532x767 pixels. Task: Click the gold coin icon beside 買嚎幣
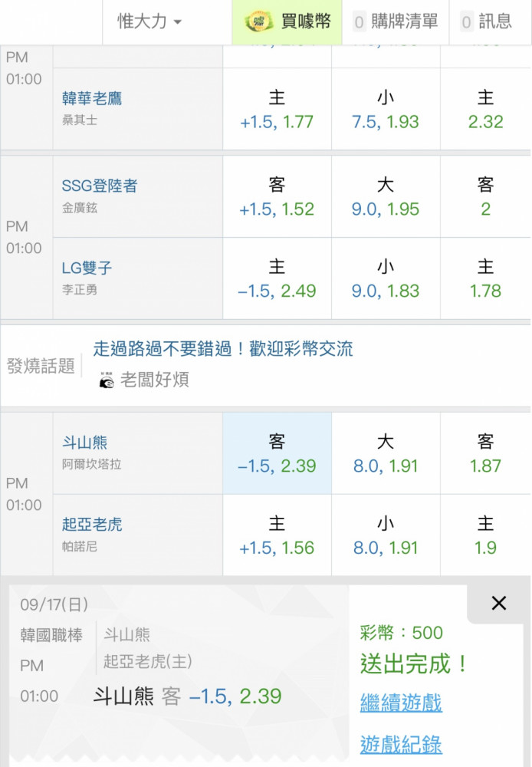coord(258,21)
